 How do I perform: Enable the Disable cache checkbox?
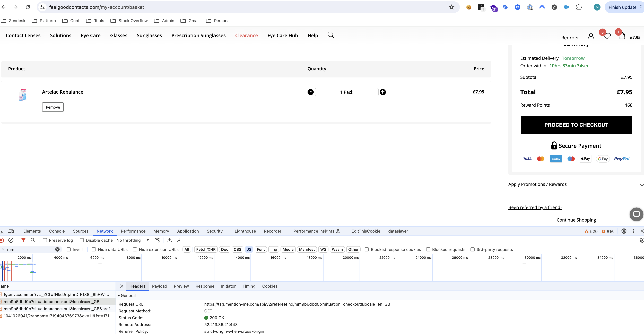(82, 240)
